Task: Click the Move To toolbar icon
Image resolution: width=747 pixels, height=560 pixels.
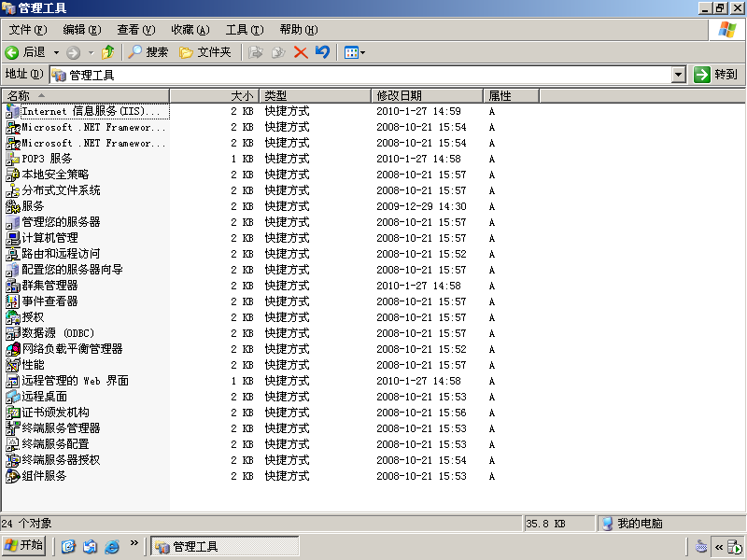Action: (x=256, y=52)
